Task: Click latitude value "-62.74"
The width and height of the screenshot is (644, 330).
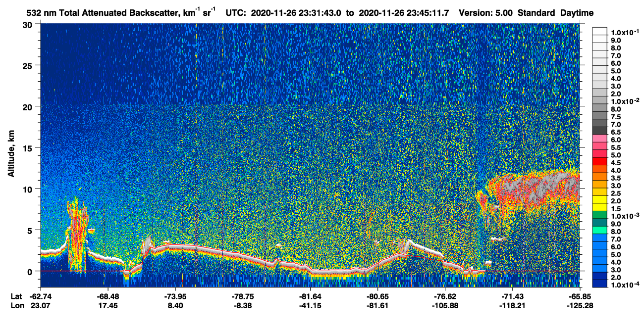Action: coord(41,296)
